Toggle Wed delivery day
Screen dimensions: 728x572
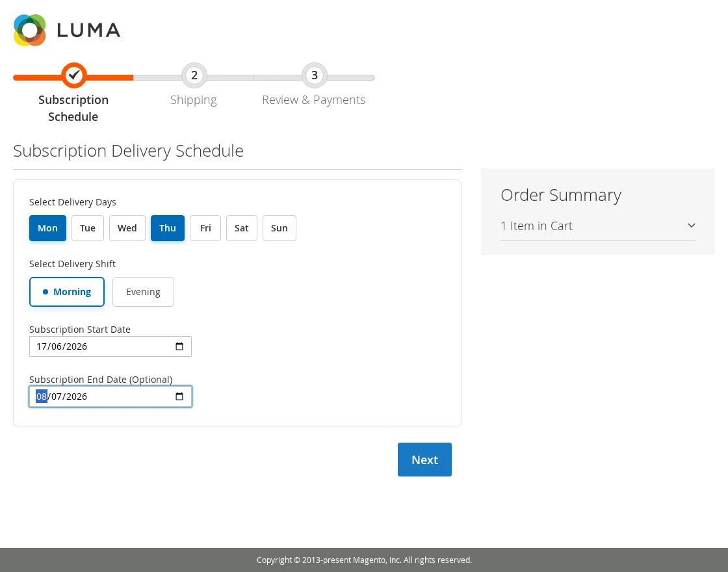tap(127, 228)
